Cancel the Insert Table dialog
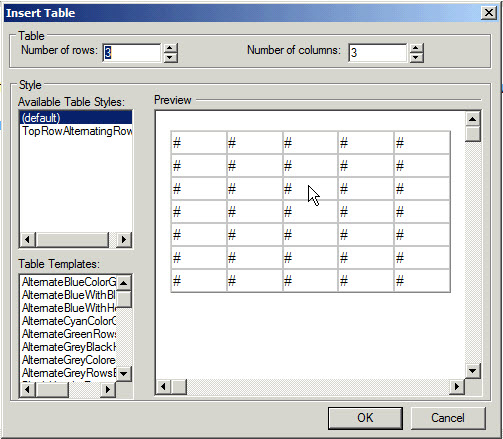503x439 pixels. click(x=448, y=418)
